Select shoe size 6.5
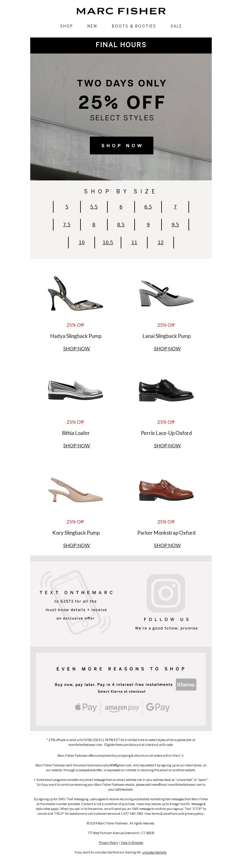This screenshot has width=242, height=868. coord(148,207)
